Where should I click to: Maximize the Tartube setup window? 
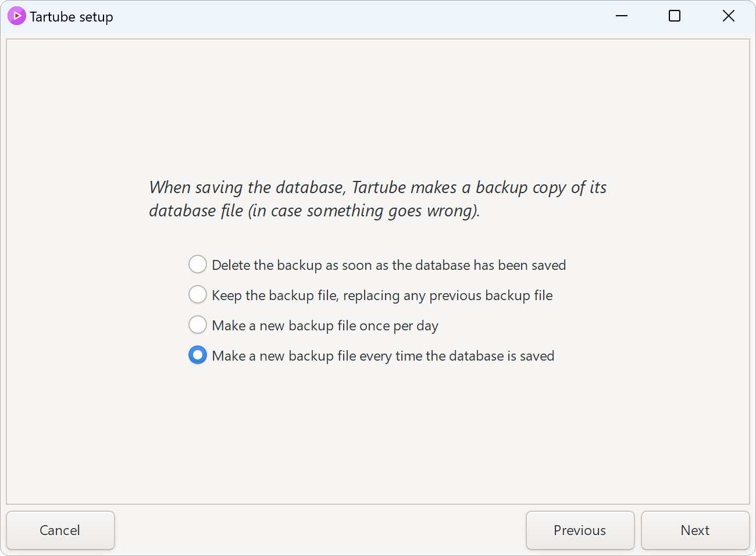[x=675, y=16]
